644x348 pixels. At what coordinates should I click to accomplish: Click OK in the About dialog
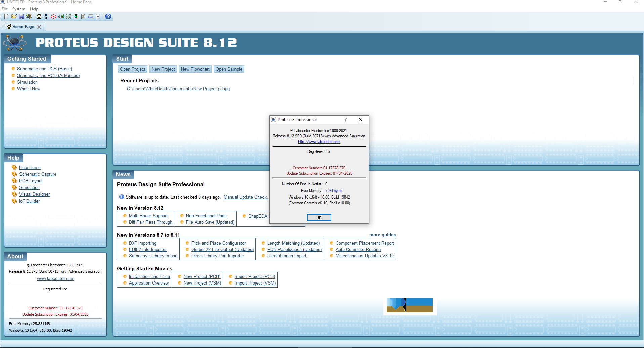pos(319,217)
